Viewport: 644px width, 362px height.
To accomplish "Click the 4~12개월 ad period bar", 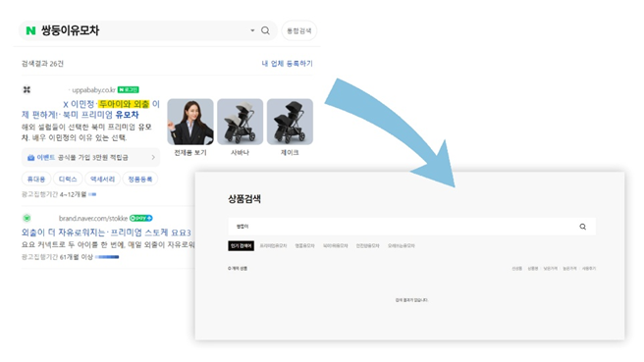I will coord(92,194).
